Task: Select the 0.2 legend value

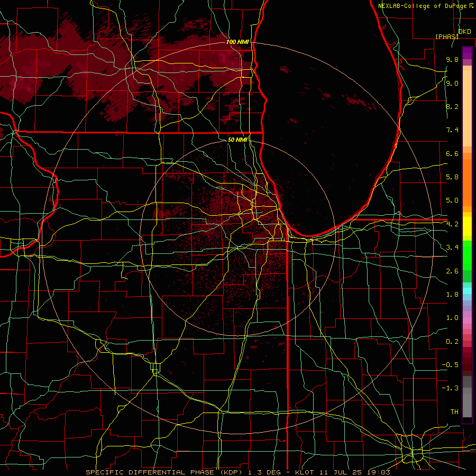Action: tap(452, 342)
